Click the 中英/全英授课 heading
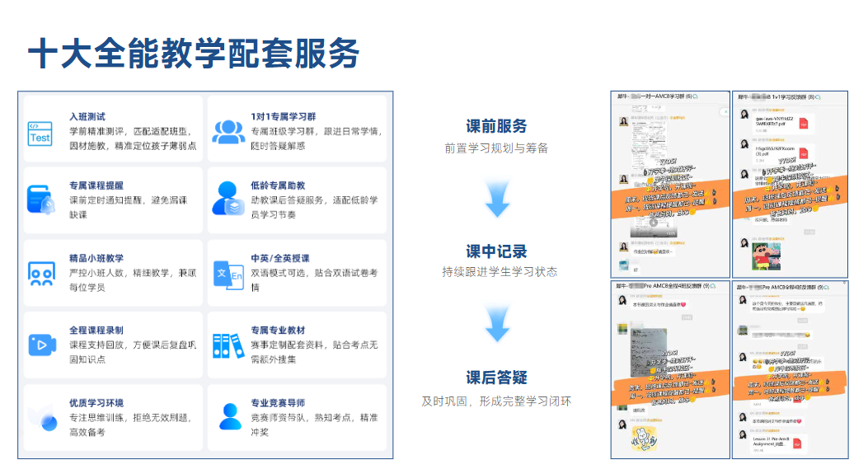Image resolution: width=868 pixels, height=469 pixels. 280,259
